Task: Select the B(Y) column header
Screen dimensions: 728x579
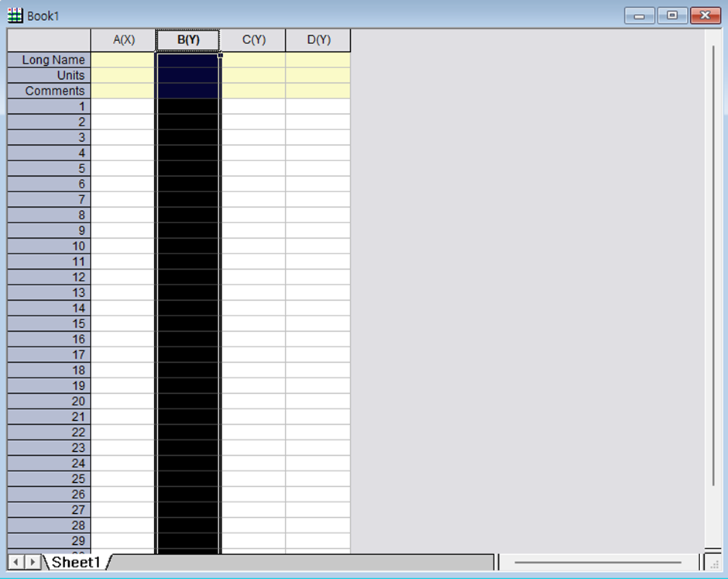Action: [x=187, y=40]
